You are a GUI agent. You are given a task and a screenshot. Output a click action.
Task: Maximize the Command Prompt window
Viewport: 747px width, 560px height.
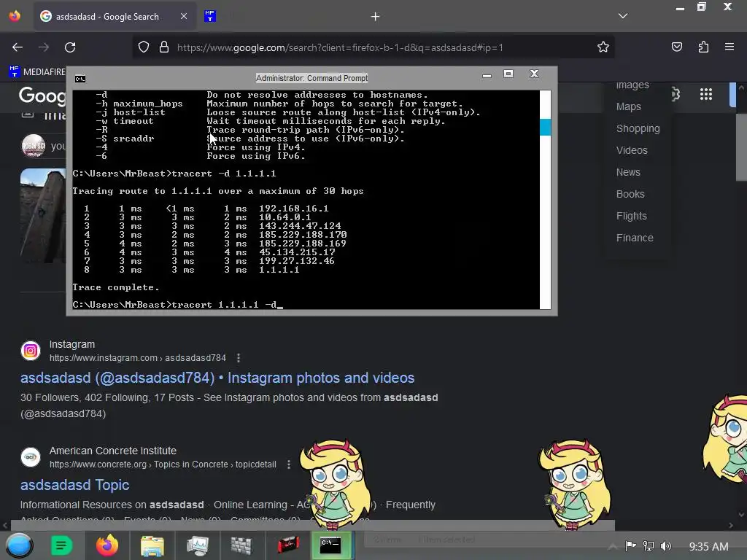pyautogui.click(x=508, y=74)
